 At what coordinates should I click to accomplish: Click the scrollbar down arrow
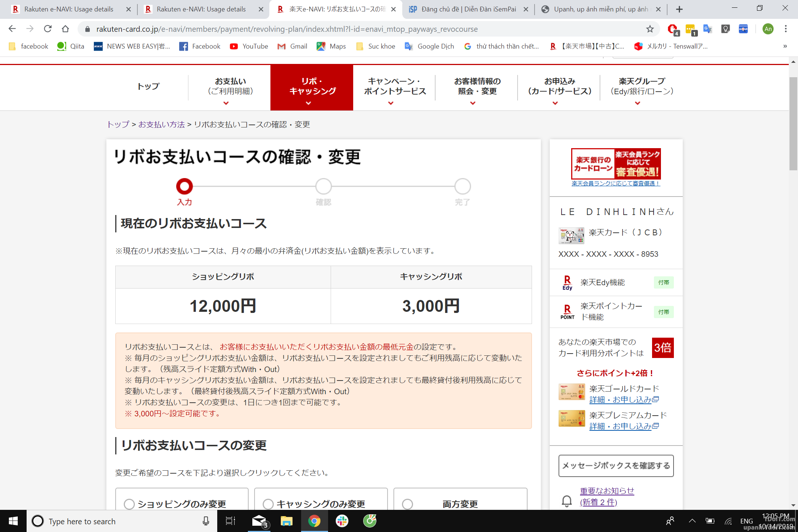793,505
